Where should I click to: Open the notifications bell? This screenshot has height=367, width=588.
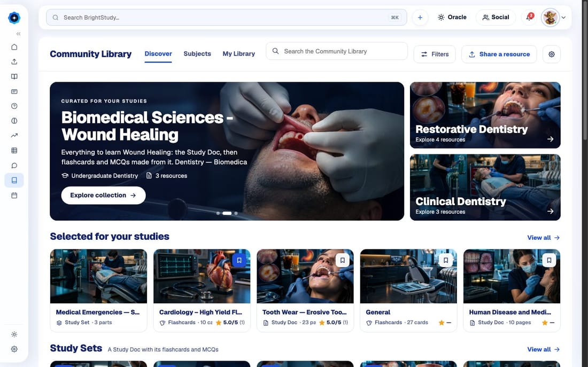click(529, 17)
